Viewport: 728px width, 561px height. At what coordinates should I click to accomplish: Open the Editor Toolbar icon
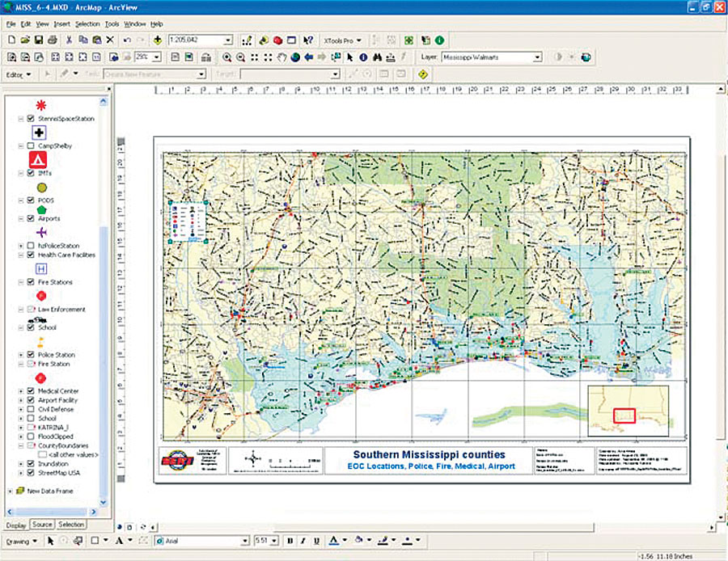pos(247,41)
